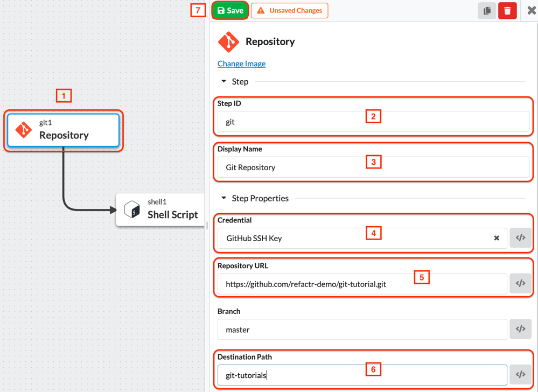
Task: Click the copy step icon
Action: [487, 11]
